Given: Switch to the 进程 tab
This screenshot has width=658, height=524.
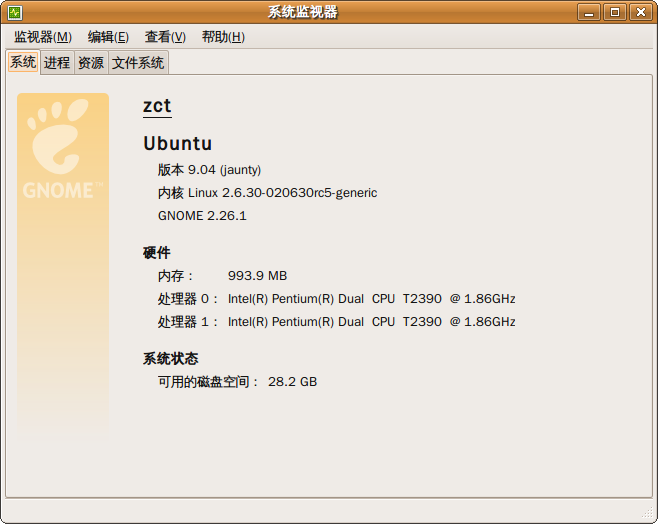Looking at the screenshot, I should [x=57, y=63].
